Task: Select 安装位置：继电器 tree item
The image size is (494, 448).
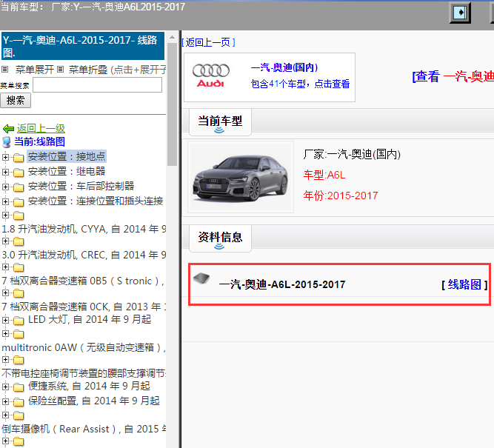Action: (x=67, y=171)
